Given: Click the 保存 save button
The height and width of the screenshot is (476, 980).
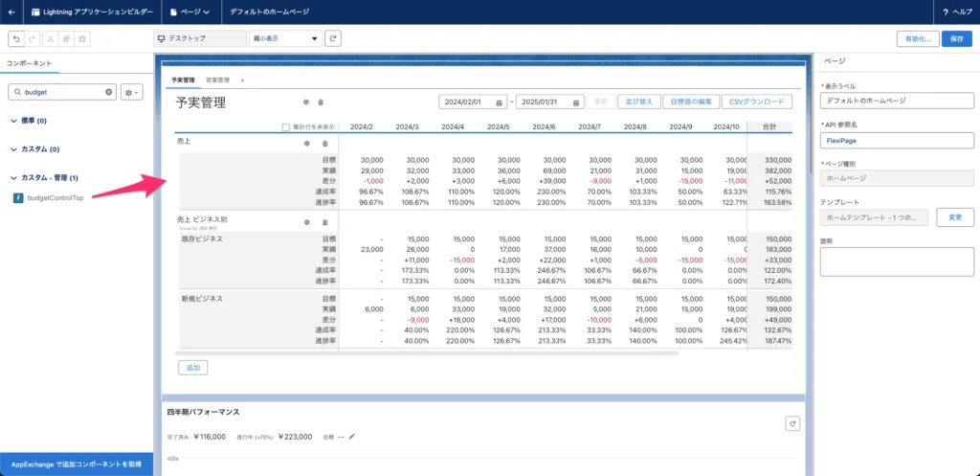Looking at the screenshot, I should pos(956,39).
